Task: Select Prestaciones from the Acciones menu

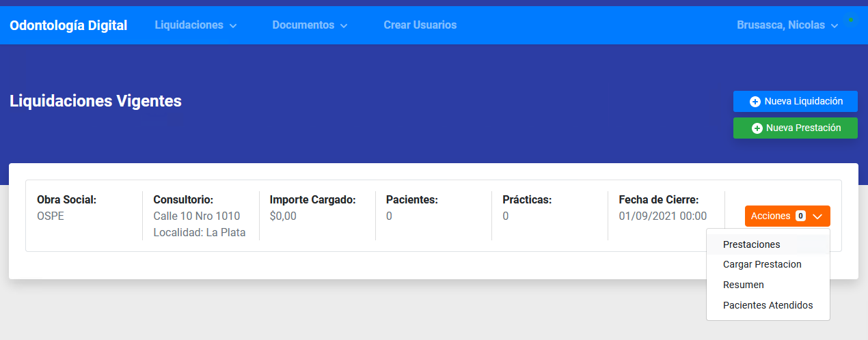Action: (751, 244)
